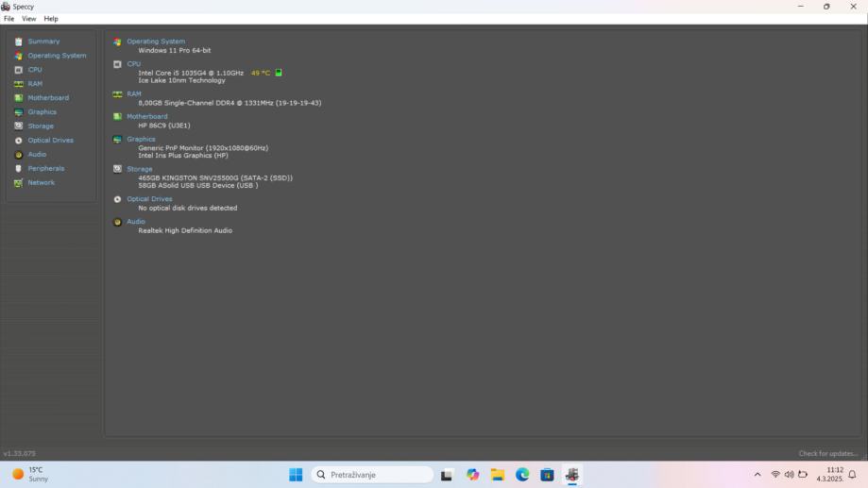Click the Network sidebar icon

click(18, 182)
